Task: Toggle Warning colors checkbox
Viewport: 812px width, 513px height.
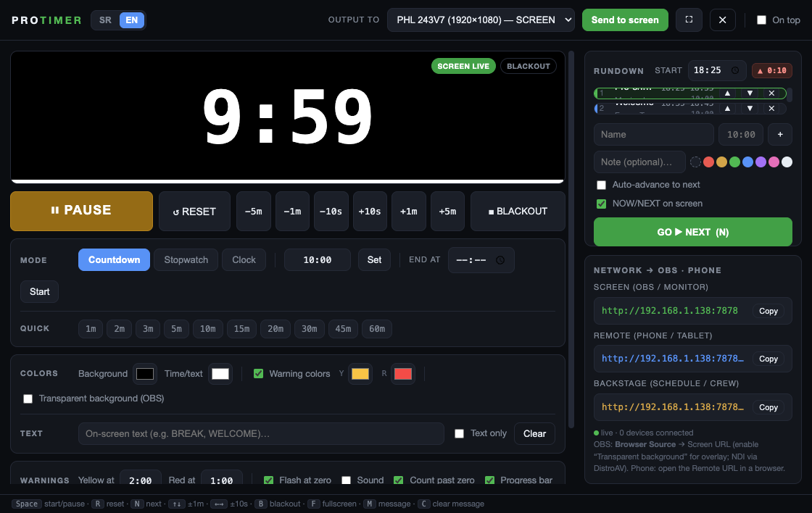Action: 258,374
